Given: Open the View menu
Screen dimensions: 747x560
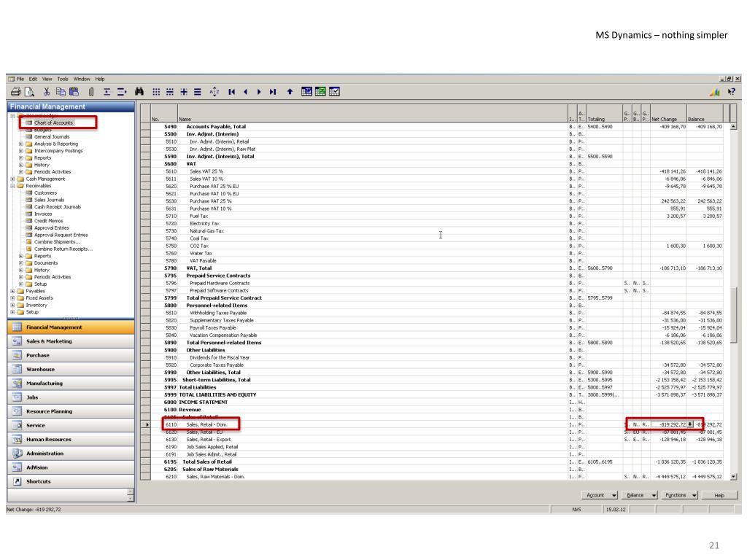Looking at the screenshot, I should 47,79.
